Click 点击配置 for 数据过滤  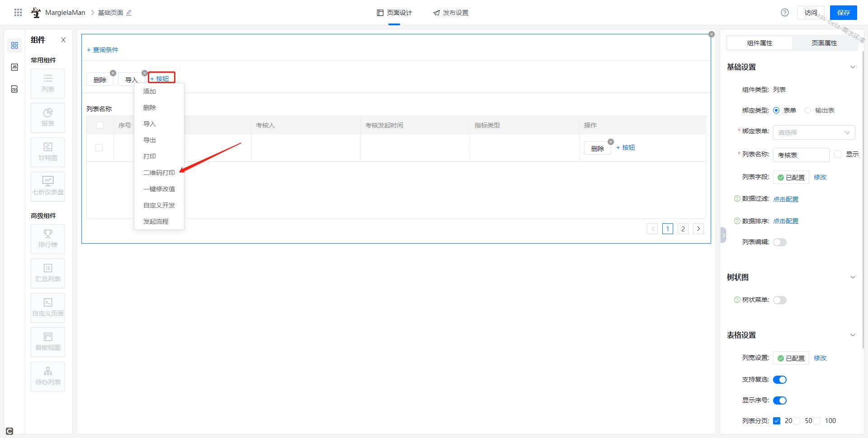[786, 199]
